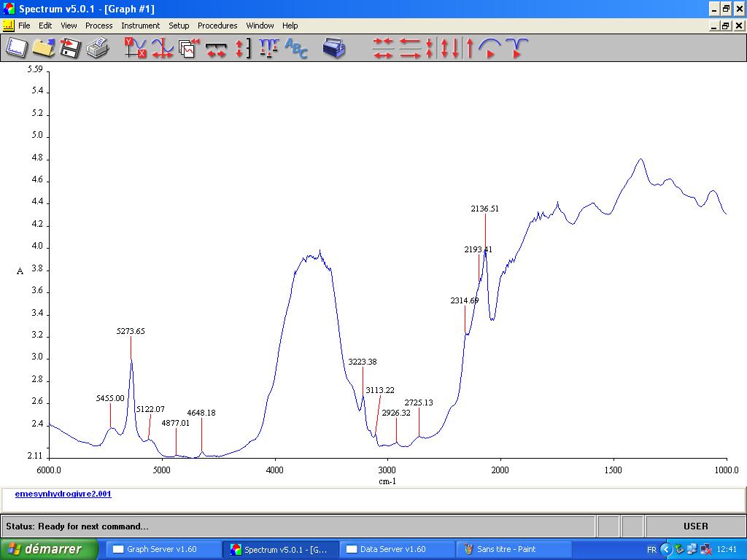Click the horizontal range arrows icon
The height and width of the screenshot is (560, 747).
[216, 48]
